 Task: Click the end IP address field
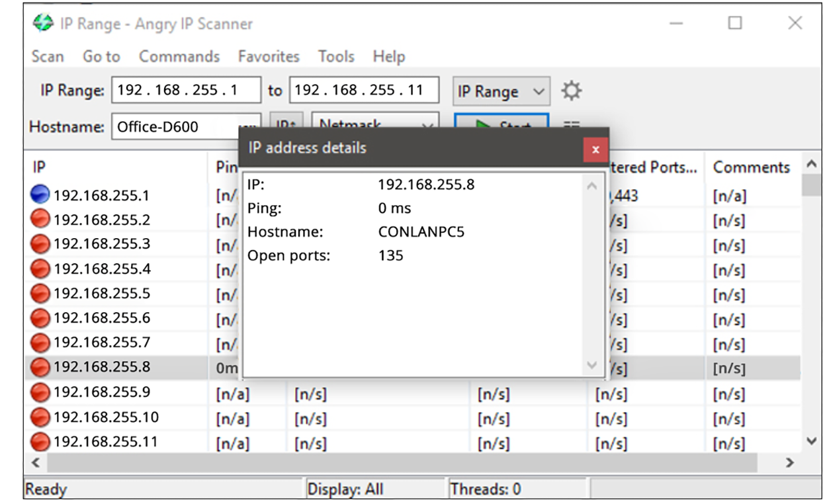pos(364,91)
